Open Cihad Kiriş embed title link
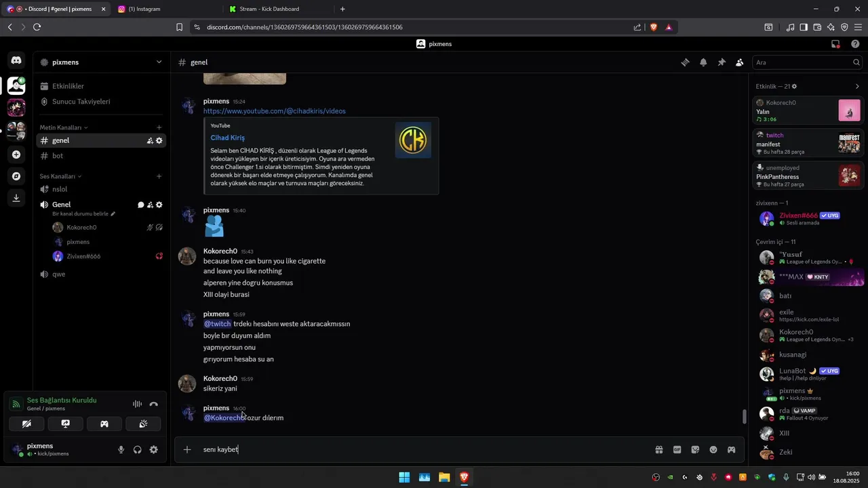Screen dimensions: 868x488 coord(227,138)
